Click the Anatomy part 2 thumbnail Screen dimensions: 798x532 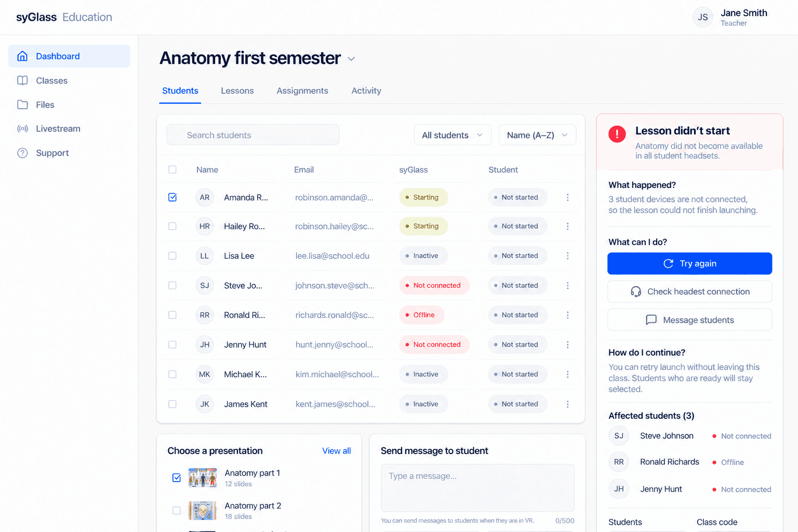point(203,511)
